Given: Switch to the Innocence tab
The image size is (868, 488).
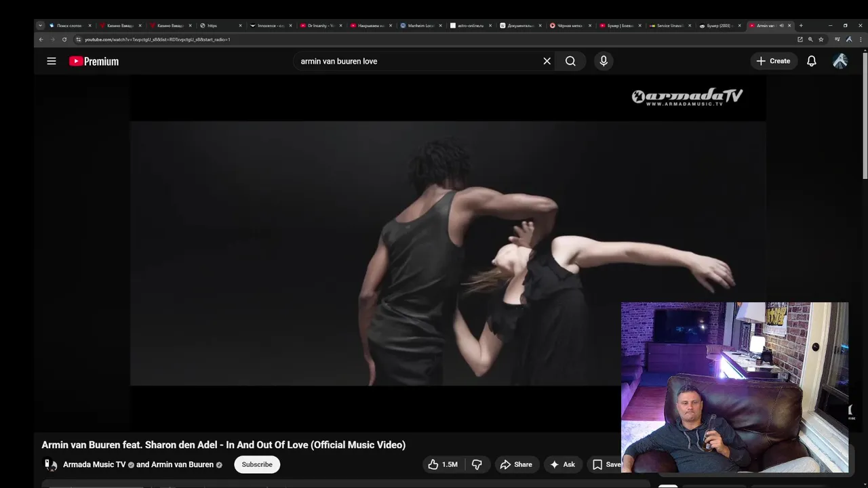Looking at the screenshot, I should coord(270,26).
